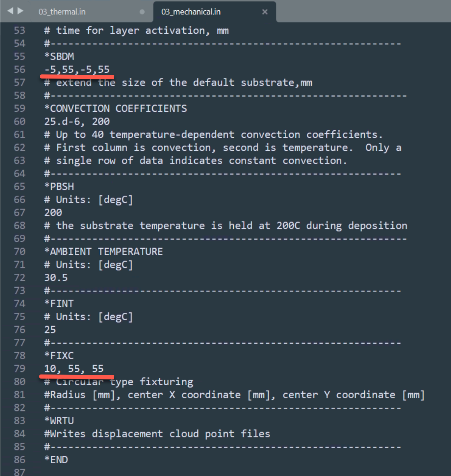451x476 pixels.
Task: Click the previous tab left arrow
Action: click(x=10, y=11)
